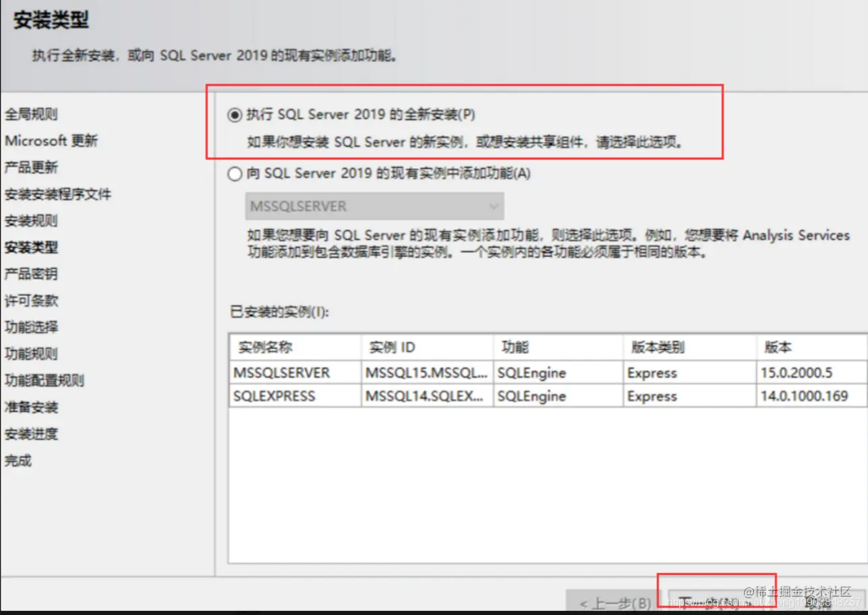Click the 实例名称 column header
868x615 pixels.
pos(295,347)
